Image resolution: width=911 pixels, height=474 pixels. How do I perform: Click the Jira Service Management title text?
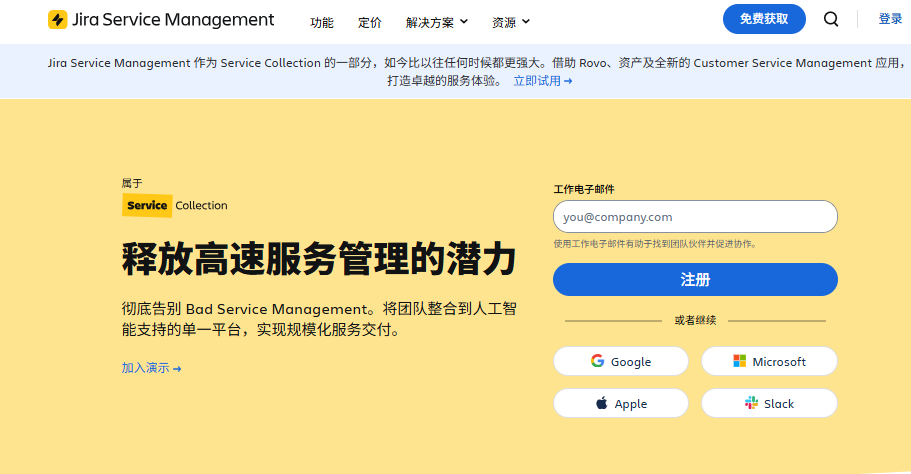point(173,20)
